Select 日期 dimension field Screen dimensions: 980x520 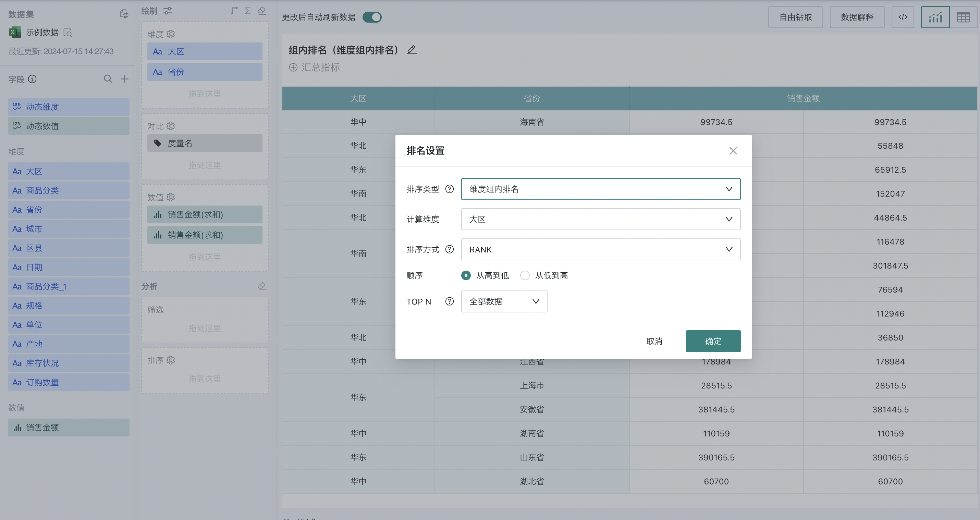pyautogui.click(x=69, y=267)
